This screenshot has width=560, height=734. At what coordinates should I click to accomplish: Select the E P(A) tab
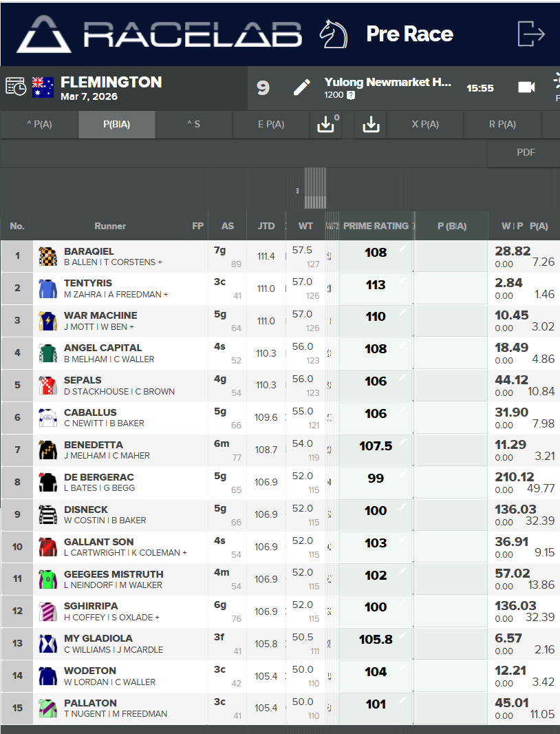271,125
